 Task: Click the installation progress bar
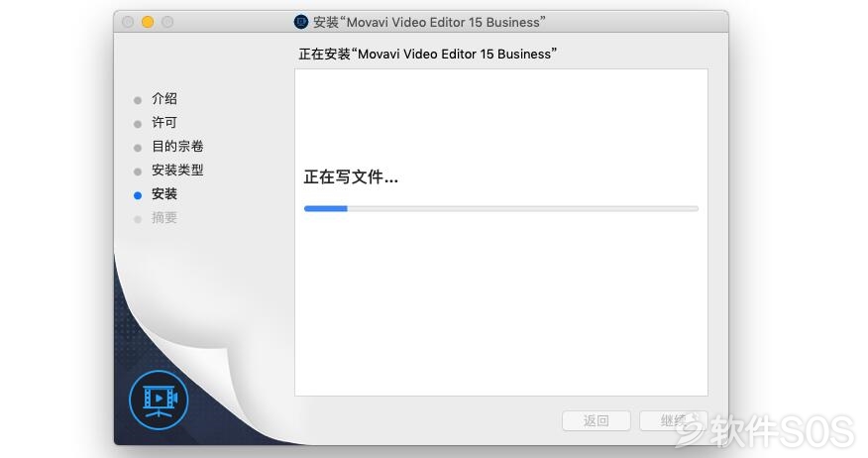click(x=501, y=209)
